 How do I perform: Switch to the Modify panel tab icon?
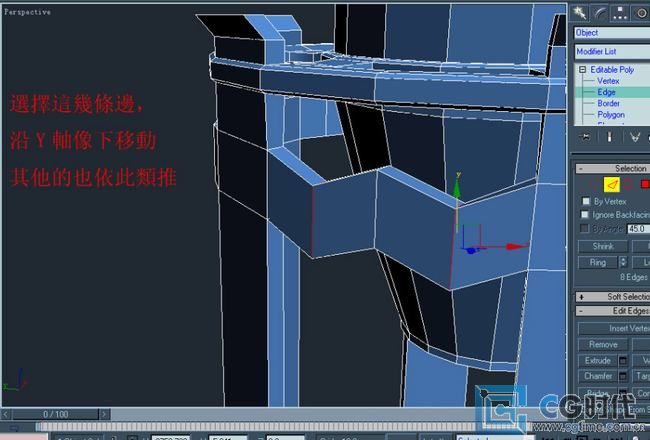pyautogui.click(x=600, y=13)
